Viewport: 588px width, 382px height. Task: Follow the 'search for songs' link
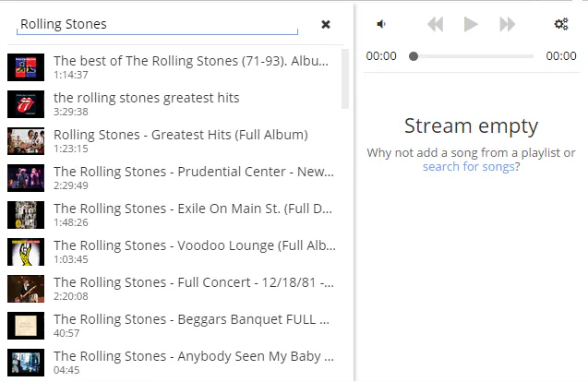[x=468, y=166]
